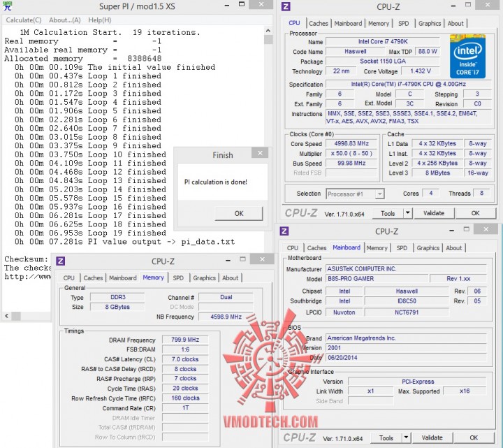The image size is (503, 448).
Task: Open About tab in Memory CPU-Z window
Action: tap(230, 278)
